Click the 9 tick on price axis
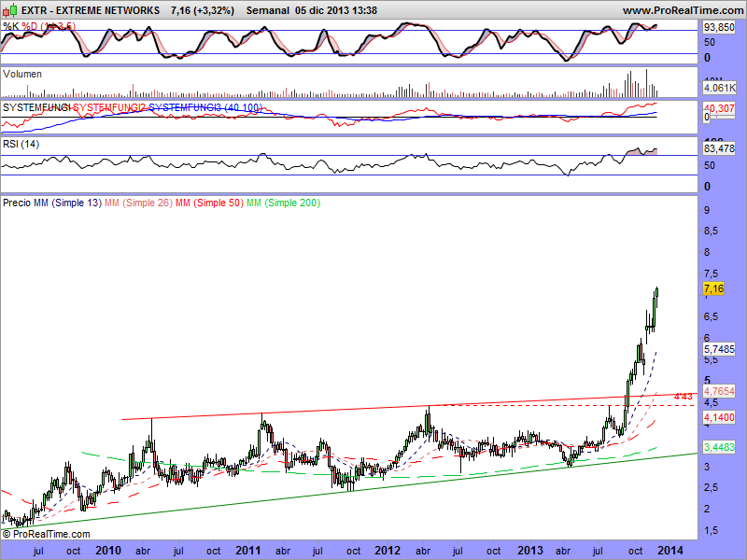This screenshot has width=747, height=560. (x=707, y=210)
